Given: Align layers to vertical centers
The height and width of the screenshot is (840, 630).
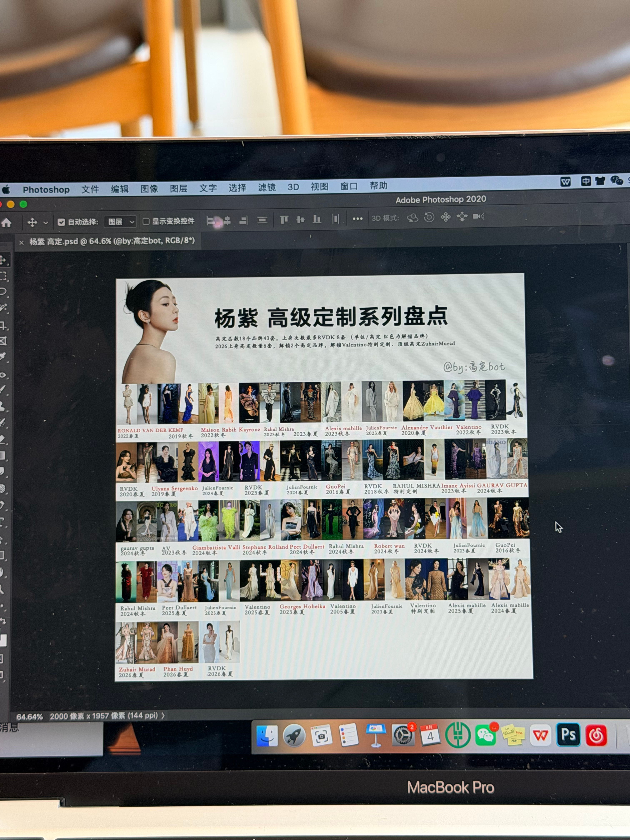Looking at the screenshot, I should 300,220.
